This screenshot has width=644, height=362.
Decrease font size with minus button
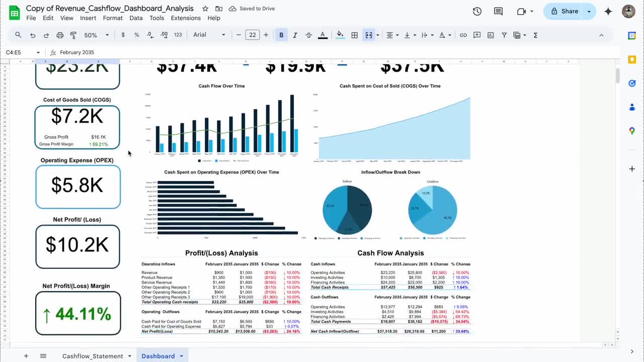tap(239, 35)
